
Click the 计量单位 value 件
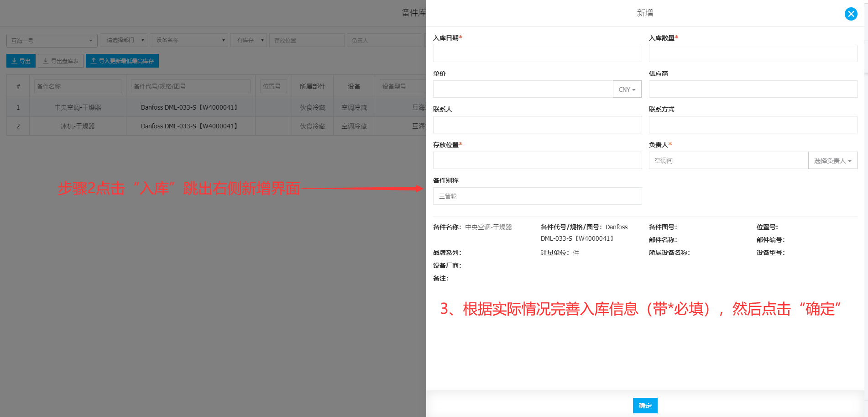[x=576, y=253]
